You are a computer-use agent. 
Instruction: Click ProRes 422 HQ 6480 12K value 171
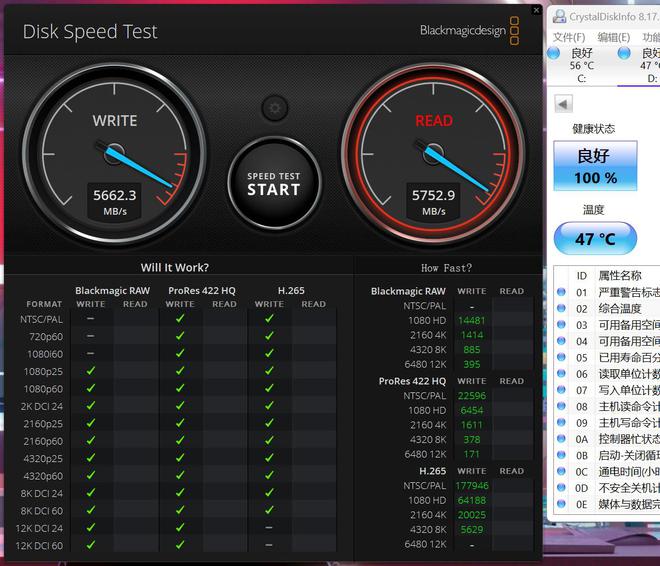(x=472, y=454)
